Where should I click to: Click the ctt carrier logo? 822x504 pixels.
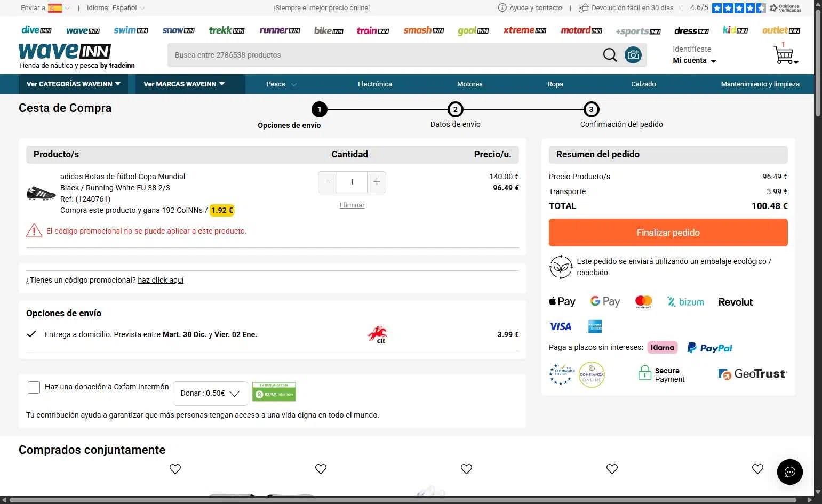point(378,335)
